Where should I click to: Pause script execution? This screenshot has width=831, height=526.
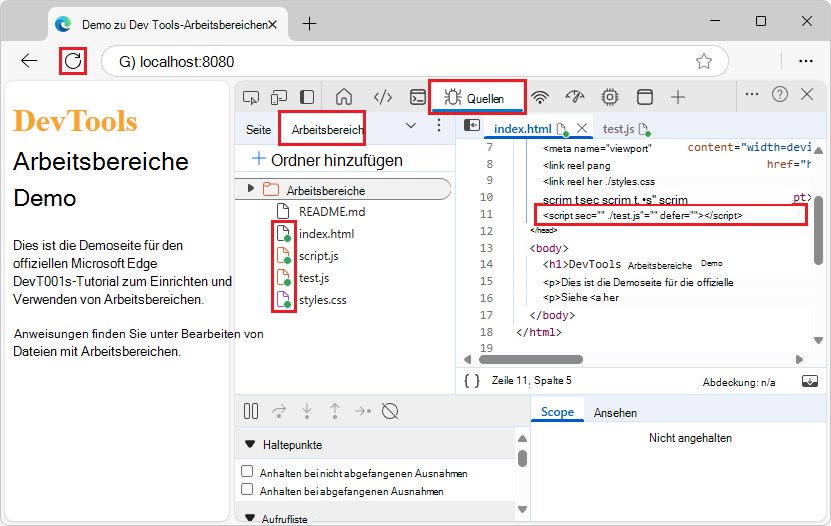pos(251,411)
